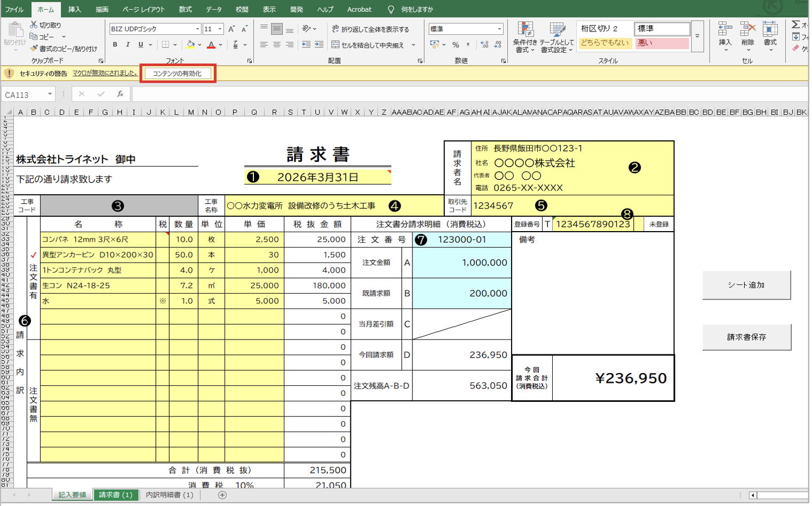
Task: Click the add new sheet plus icon
Action: coord(222,495)
